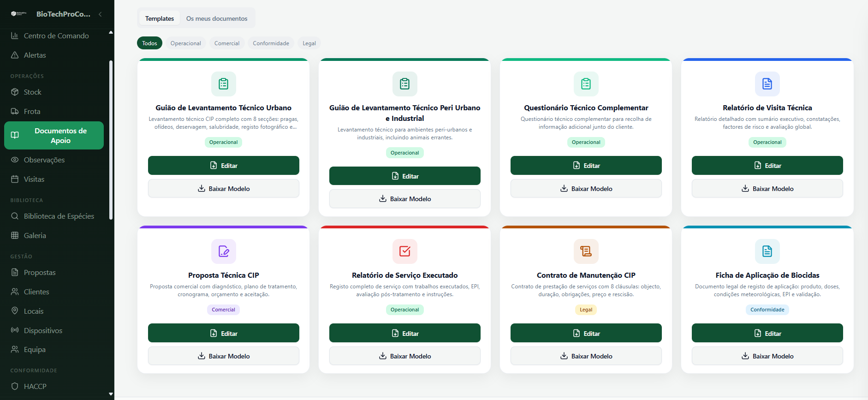The width and height of the screenshot is (868, 400).
Task: Open Documentos de Apoio in sidebar
Action: pyautogui.click(x=54, y=136)
